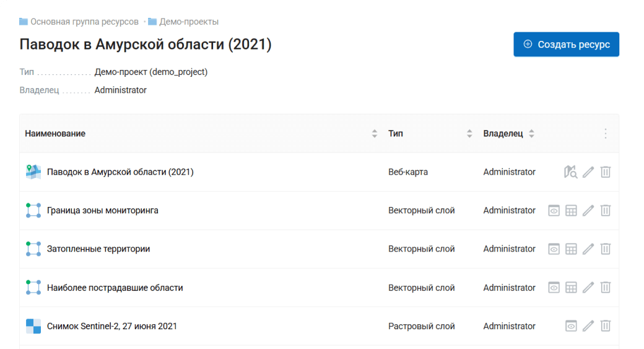
Task: Navigate to Демо-проекты breadcrumb
Action: pyautogui.click(x=188, y=22)
